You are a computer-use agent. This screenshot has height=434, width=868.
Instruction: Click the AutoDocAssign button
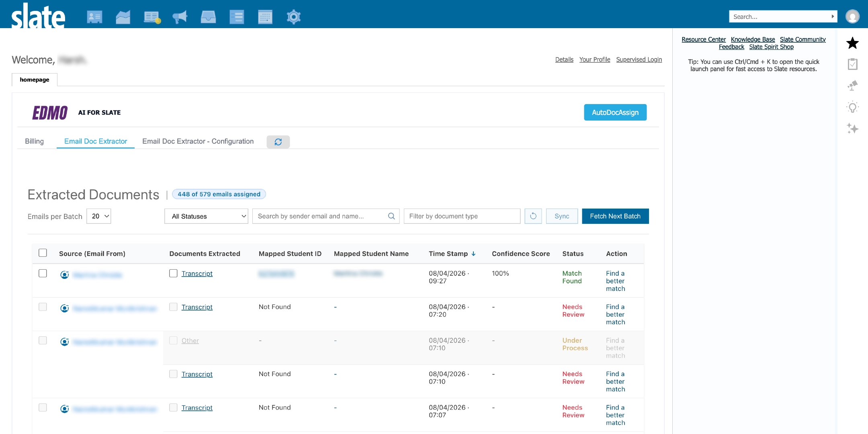click(615, 113)
